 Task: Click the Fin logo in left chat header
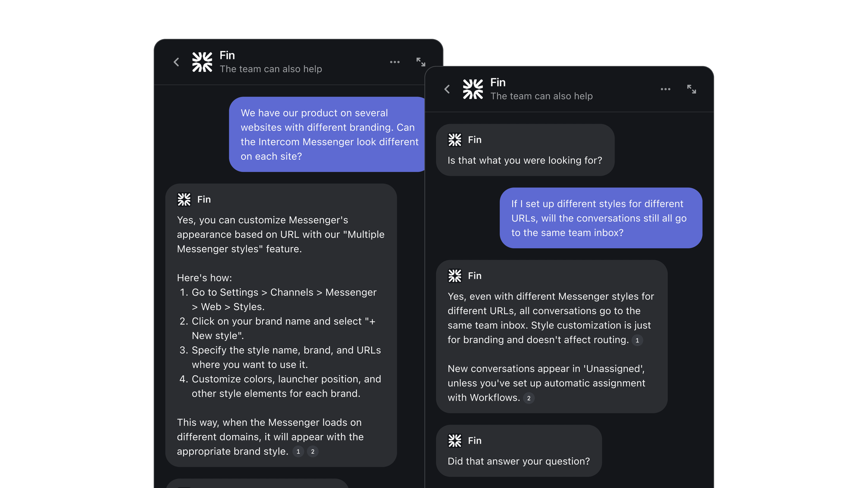point(202,62)
